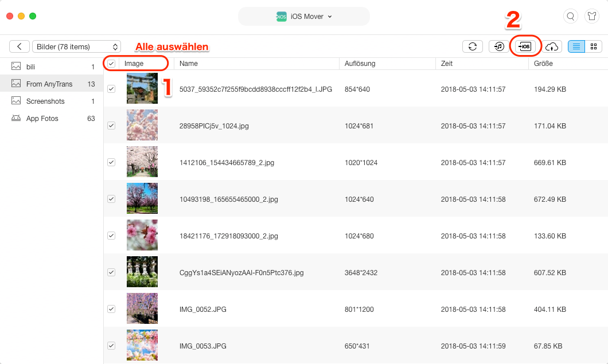Image resolution: width=608 pixels, height=364 pixels.
Task: Select the From AnyTrans album
Action: coord(52,84)
